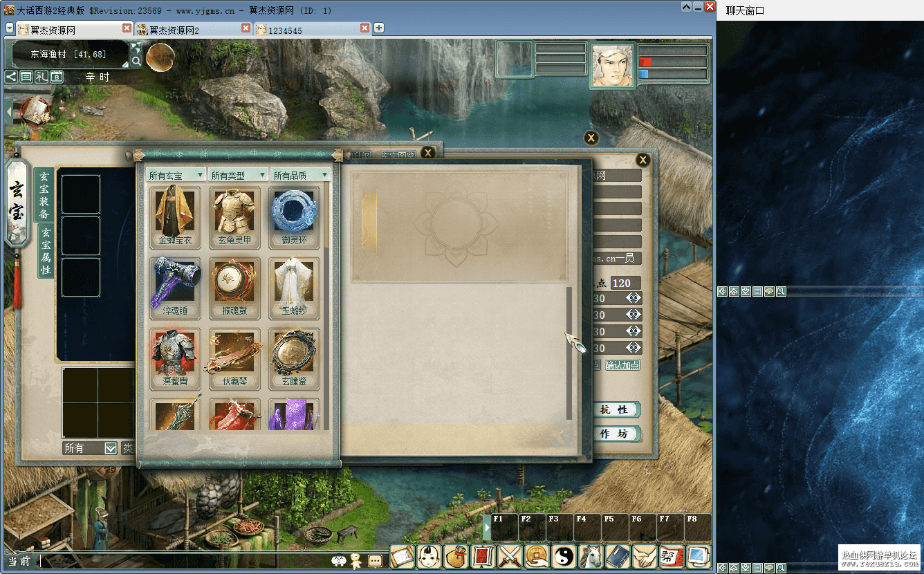This screenshot has height=574, width=924.
Task: Open the money bag inventory icon
Action: point(456,556)
